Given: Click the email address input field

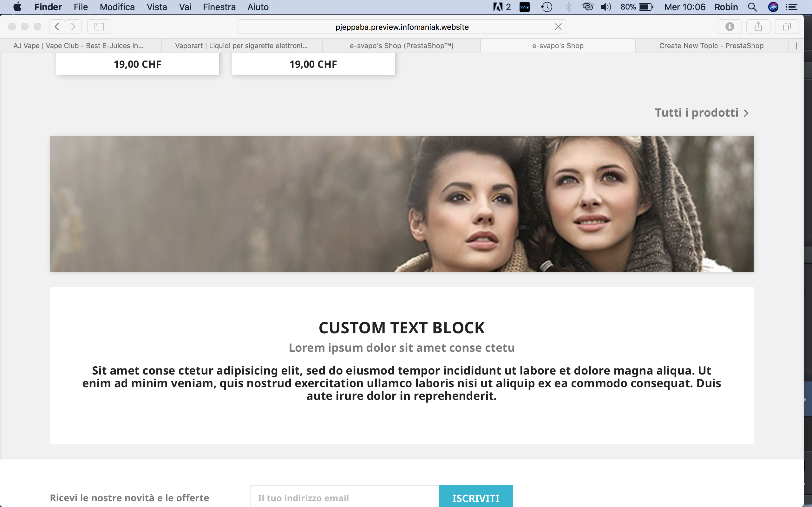Looking at the screenshot, I should [x=344, y=497].
